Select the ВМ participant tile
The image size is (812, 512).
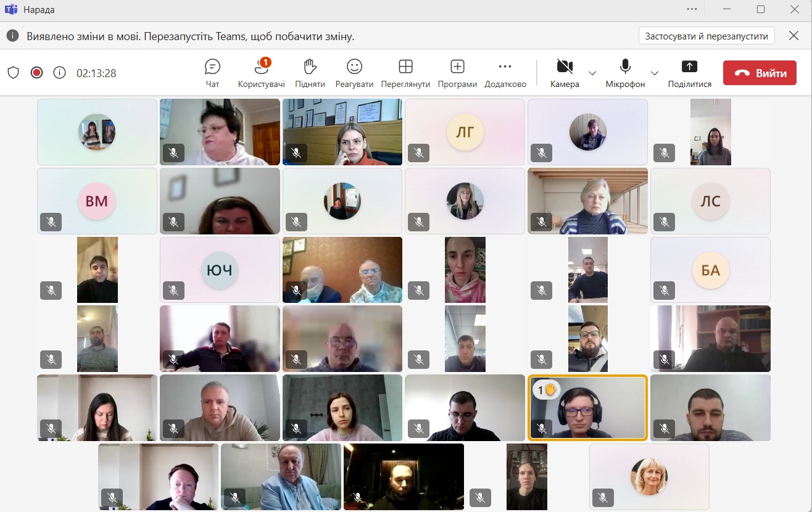pyautogui.click(x=97, y=201)
